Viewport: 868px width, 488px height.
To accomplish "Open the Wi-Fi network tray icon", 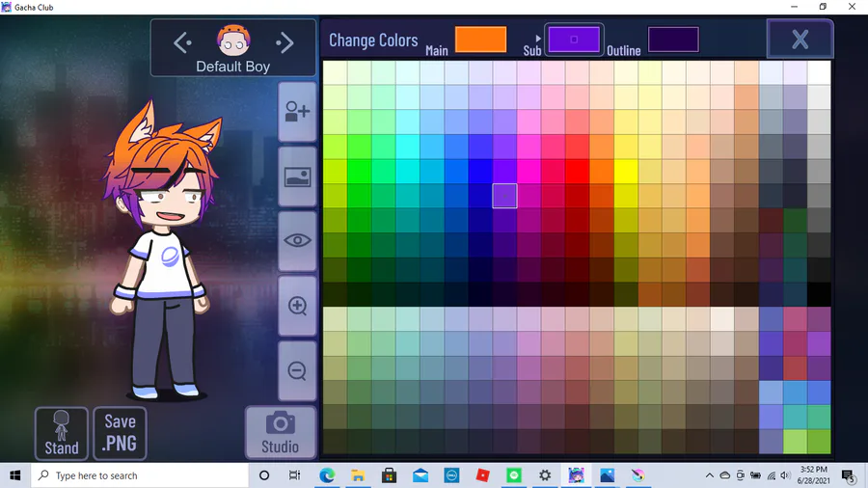I will tap(772, 475).
